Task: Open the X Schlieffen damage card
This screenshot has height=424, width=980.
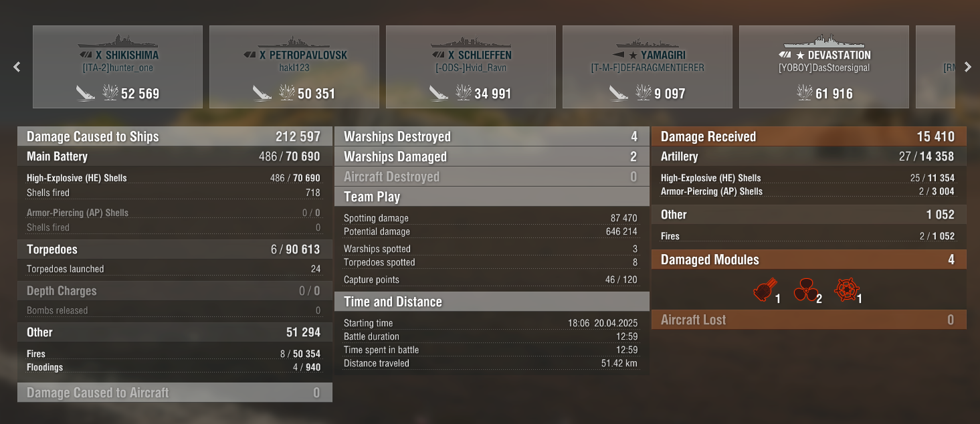Action: 471,67
